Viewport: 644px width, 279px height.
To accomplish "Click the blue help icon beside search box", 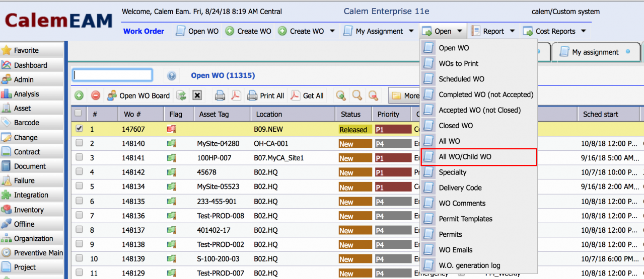I will coord(171,76).
